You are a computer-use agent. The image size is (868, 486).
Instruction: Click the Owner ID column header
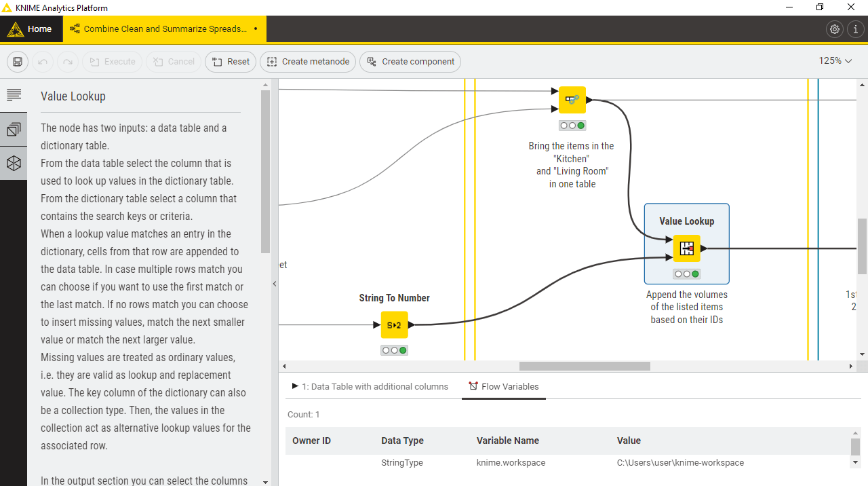click(x=311, y=441)
